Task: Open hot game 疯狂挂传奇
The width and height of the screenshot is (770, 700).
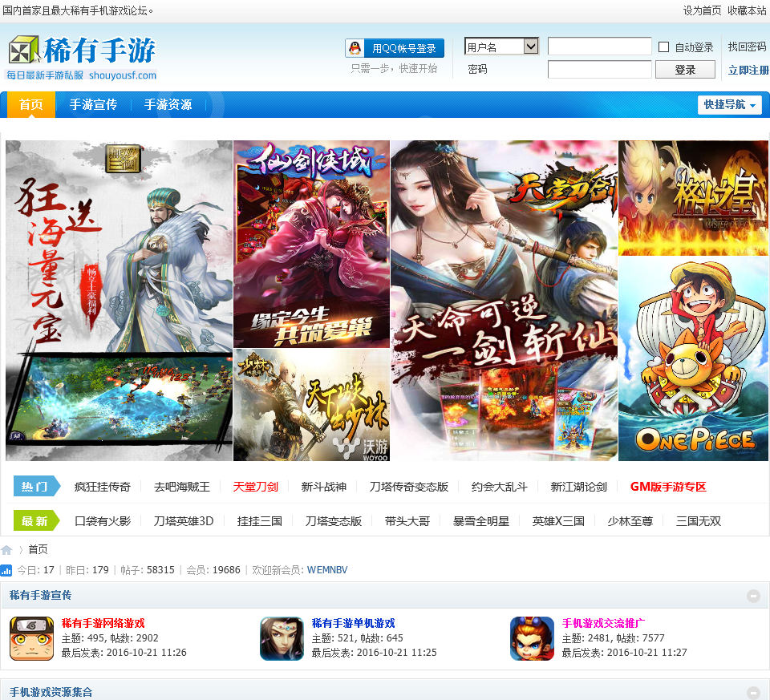Action: tap(103, 487)
